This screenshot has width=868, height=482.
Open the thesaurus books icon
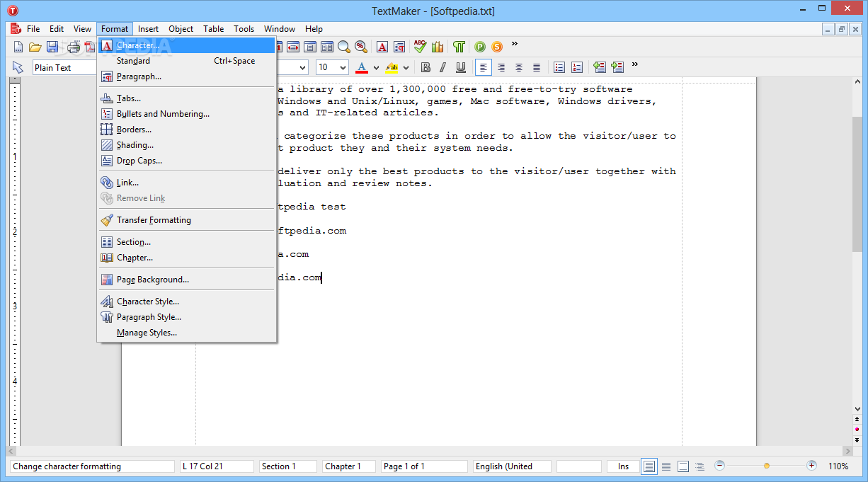tap(438, 47)
